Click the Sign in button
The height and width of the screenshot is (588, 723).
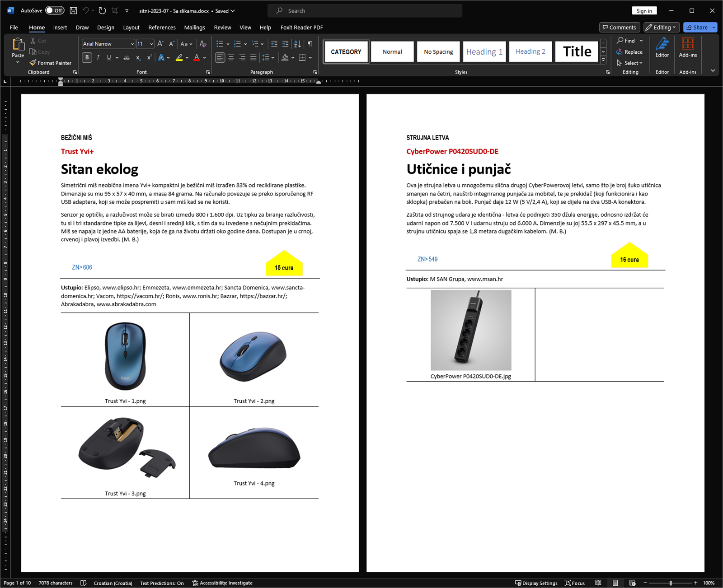(x=644, y=10)
